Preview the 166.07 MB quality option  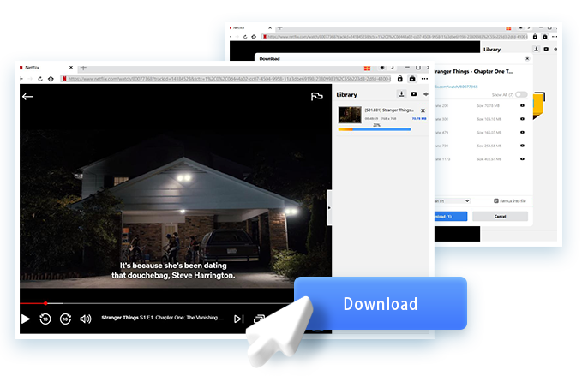tap(522, 133)
